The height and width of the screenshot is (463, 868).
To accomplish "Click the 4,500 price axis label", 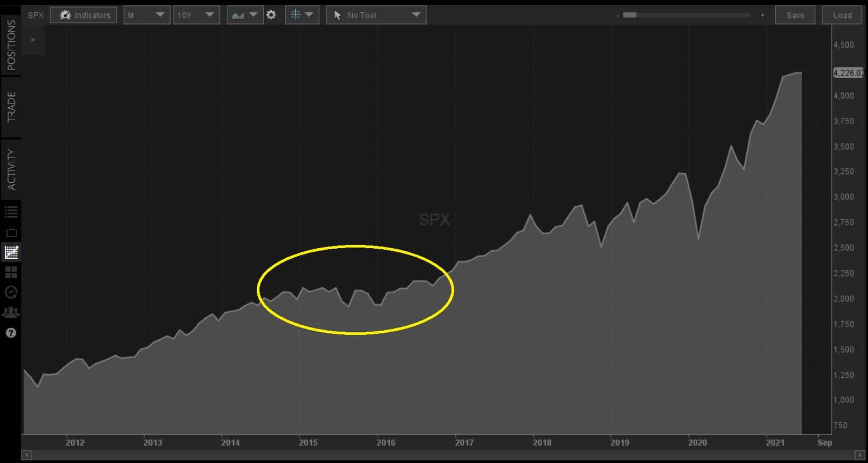I will point(844,45).
